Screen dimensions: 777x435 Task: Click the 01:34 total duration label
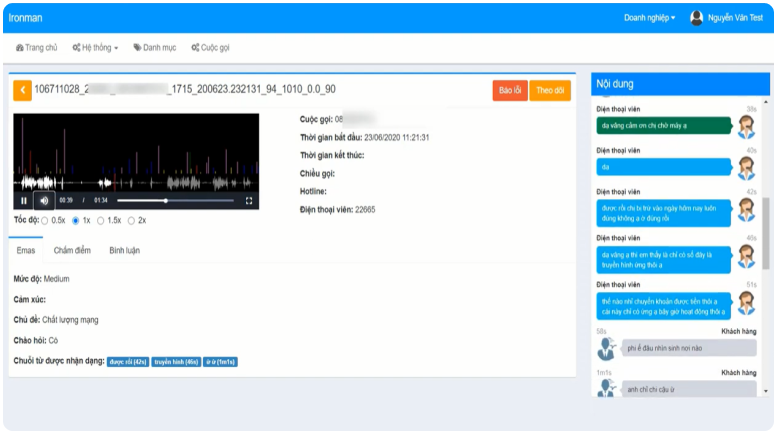[101, 201]
